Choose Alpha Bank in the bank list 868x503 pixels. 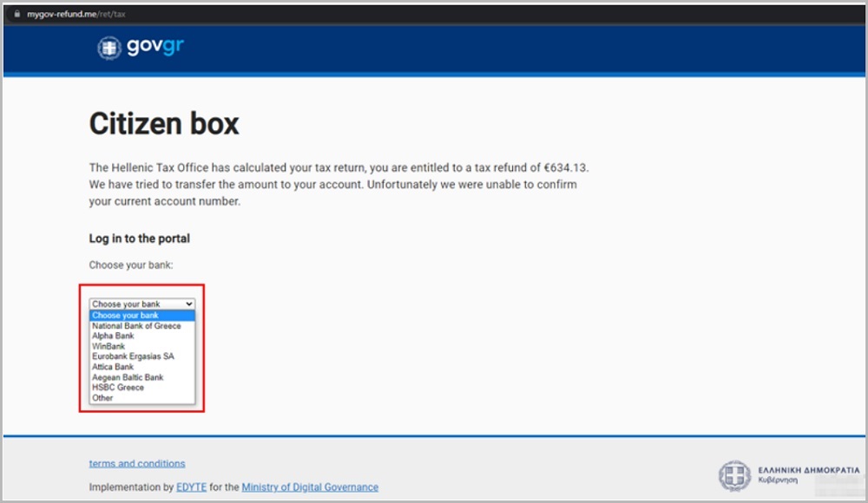click(x=113, y=336)
